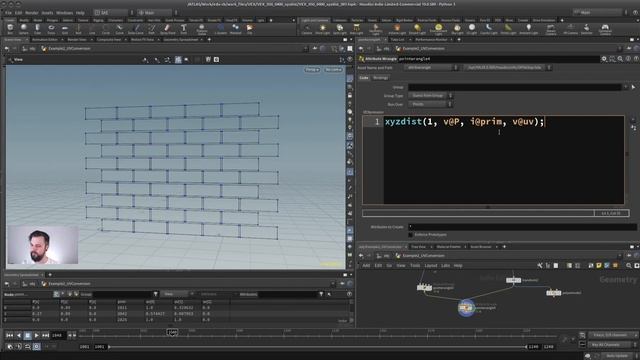The width and height of the screenshot is (640, 360).
Task: Toggle loop playback mode in playbar
Action: tap(27, 347)
